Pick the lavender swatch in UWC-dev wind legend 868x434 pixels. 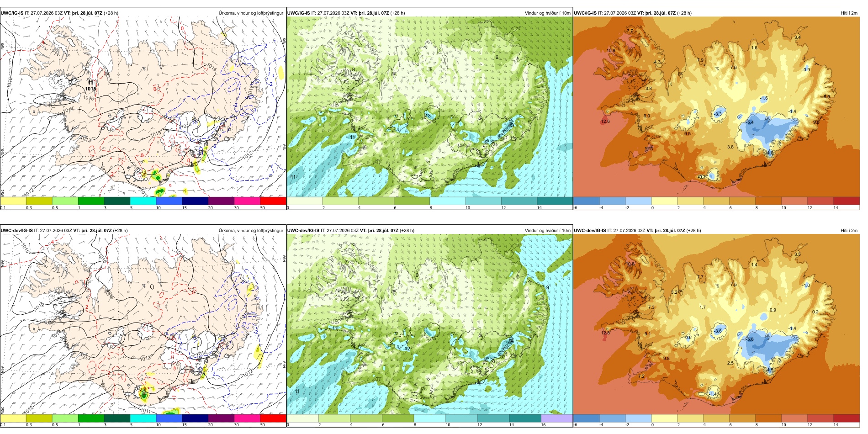556,418
